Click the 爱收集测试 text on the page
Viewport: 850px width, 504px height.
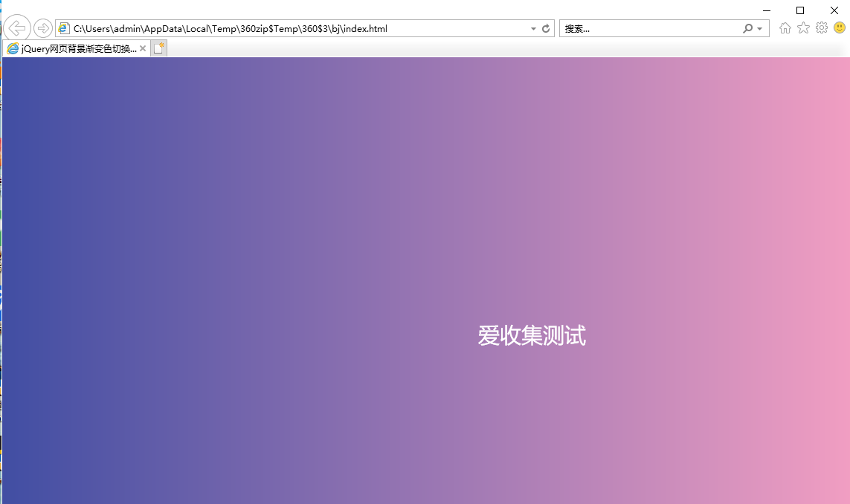pyautogui.click(x=532, y=337)
